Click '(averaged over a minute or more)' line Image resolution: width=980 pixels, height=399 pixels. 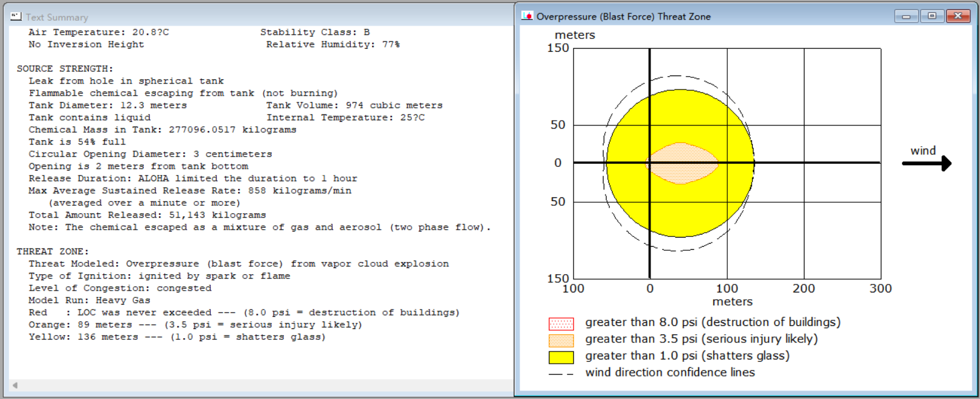coord(144,203)
